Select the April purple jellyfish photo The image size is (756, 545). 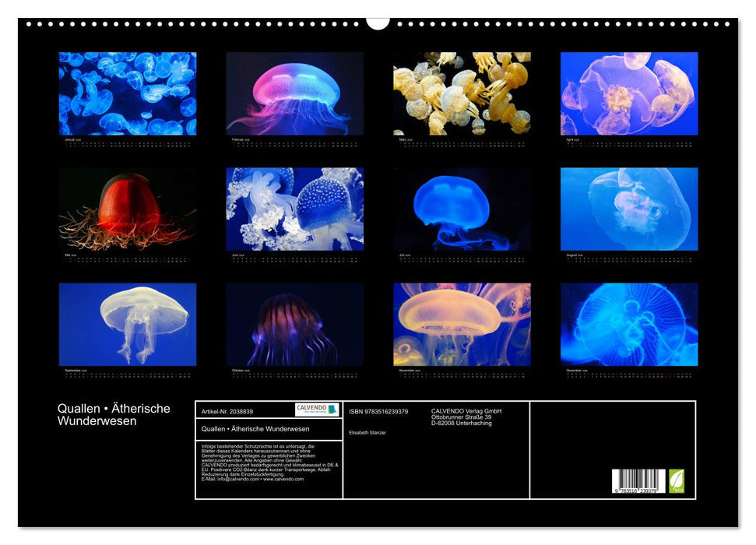click(x=629, y=93)
